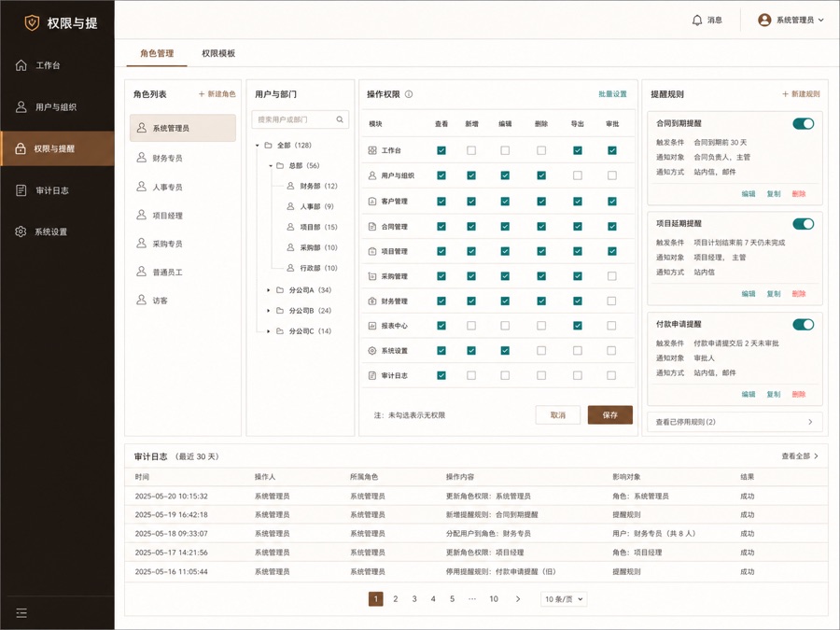Delete the 合同到期提醒 rule via 删除
Screen dimensions: 840x630
[x=799, y=194]
